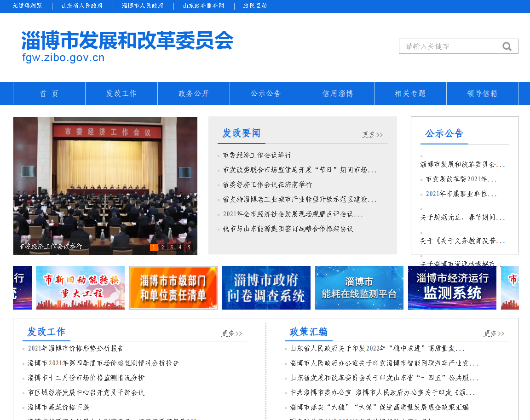The height and width of the screenshot is (420, 530).
Task: Switch the slideshow to slide 5
Action: [x=189, y=247]
